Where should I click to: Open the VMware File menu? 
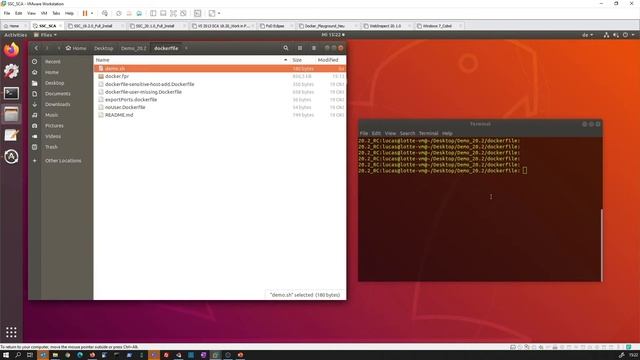7,13
